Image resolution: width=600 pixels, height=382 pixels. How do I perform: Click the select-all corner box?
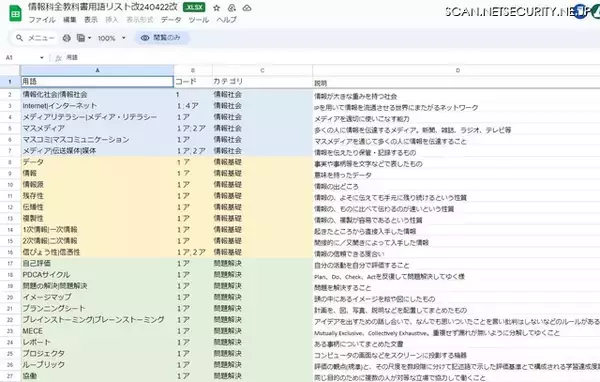point(10,70)
